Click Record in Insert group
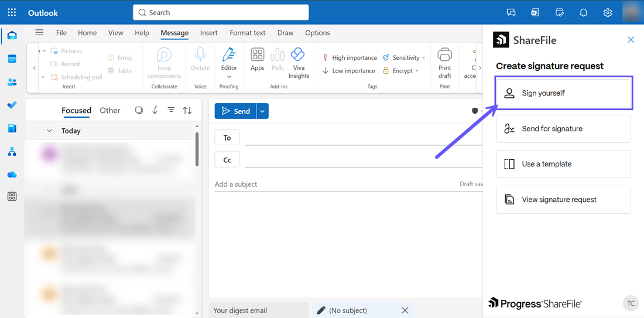Viewport: 644px width, 318px height. [x=65, y=64]
